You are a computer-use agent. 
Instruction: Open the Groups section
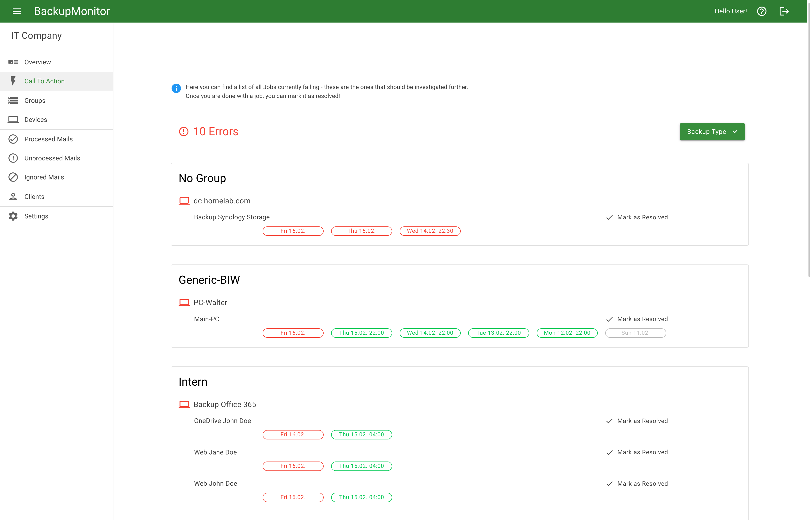point(35,101)
